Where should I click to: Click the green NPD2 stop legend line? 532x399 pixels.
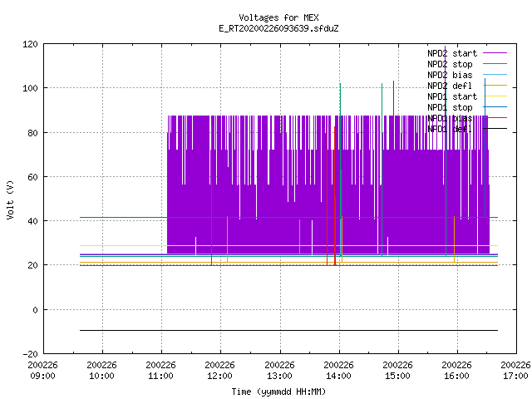[x=495, y=63]
